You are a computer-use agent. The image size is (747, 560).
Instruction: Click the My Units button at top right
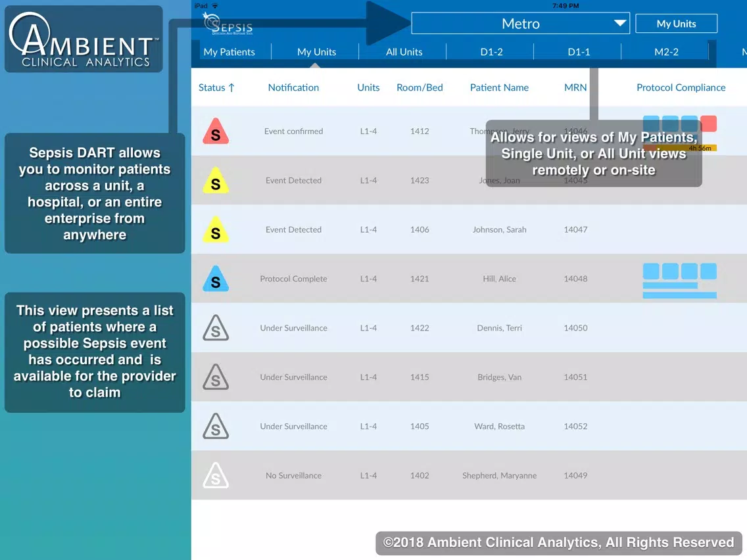(x=676, y=24)
